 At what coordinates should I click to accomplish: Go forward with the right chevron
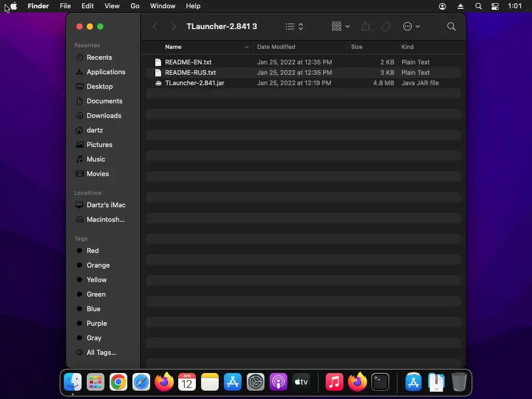coord(174,26)
